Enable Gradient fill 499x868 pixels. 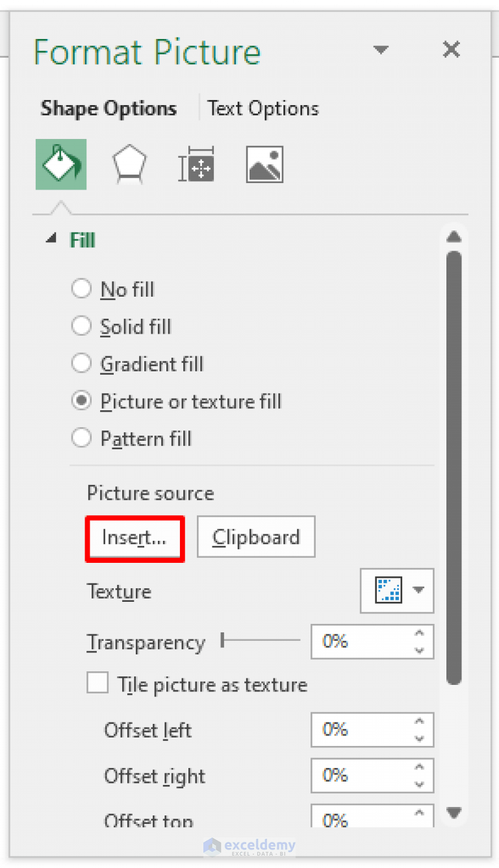81,363
